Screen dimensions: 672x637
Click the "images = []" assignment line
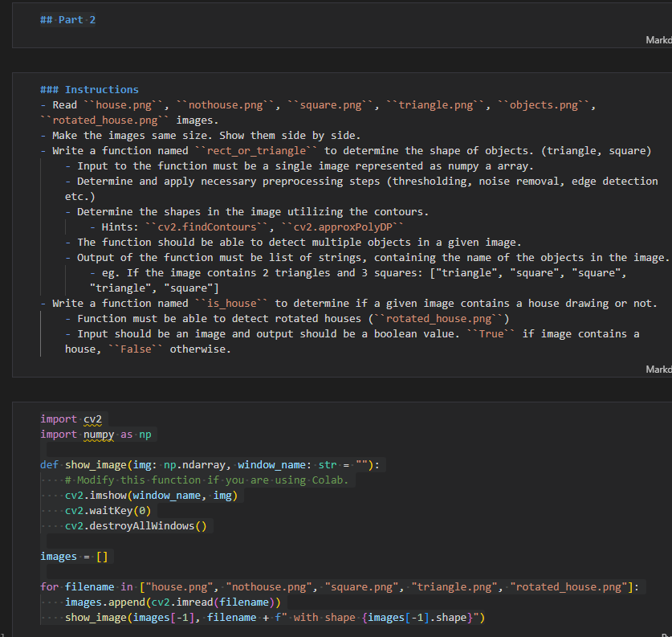click(74, 557)
